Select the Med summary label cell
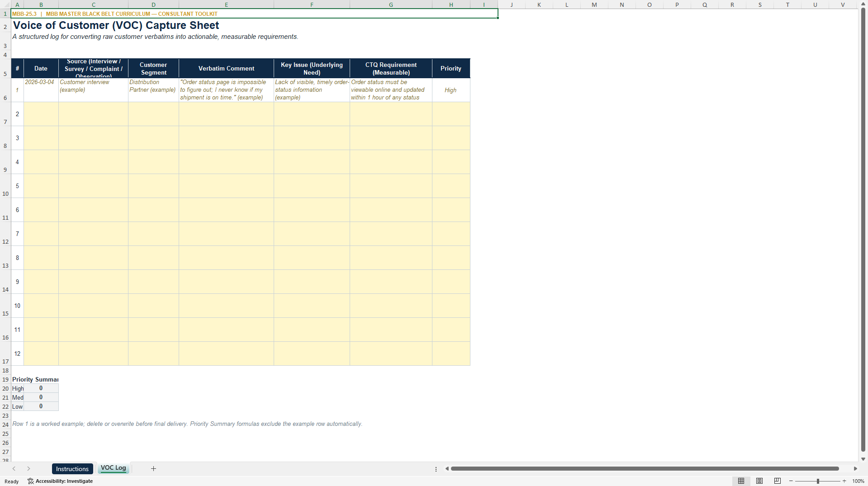 [x=18, y=397]
